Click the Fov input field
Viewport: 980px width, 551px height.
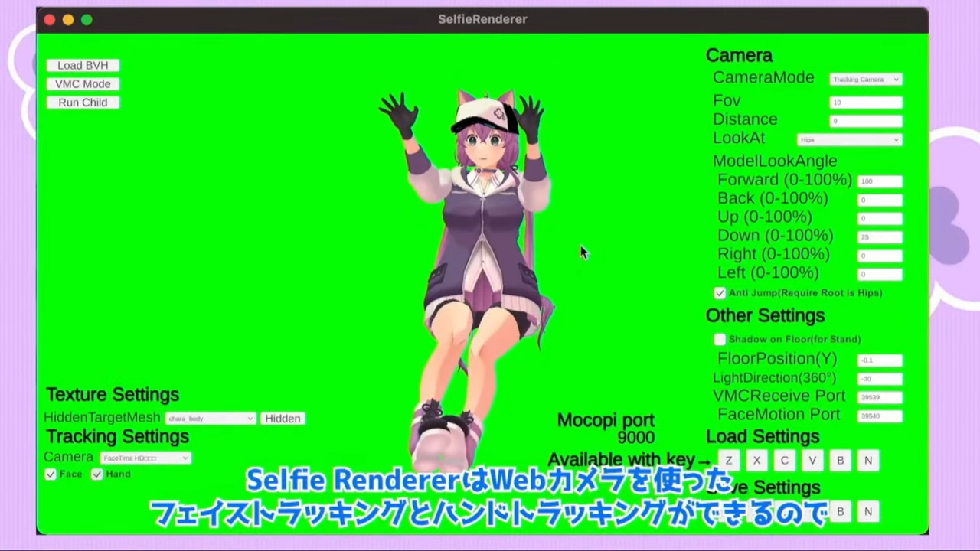click(x=865, y=103)
